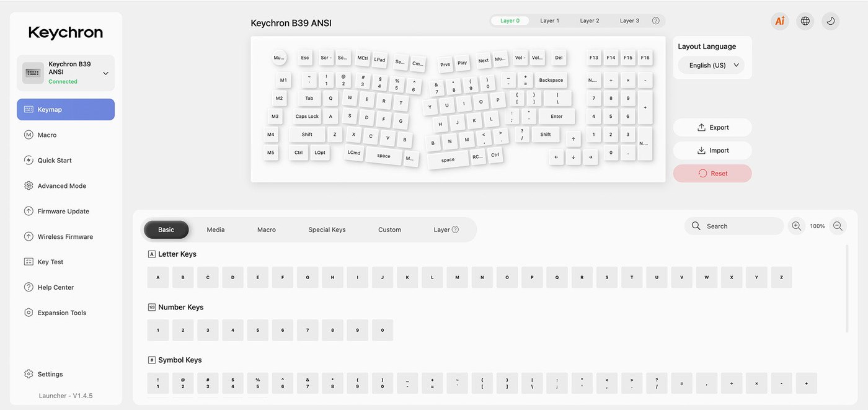The width and height of the screenshot is (868, 410).
Task: Select the Play media key on keymap
Action: coord(463,63)
